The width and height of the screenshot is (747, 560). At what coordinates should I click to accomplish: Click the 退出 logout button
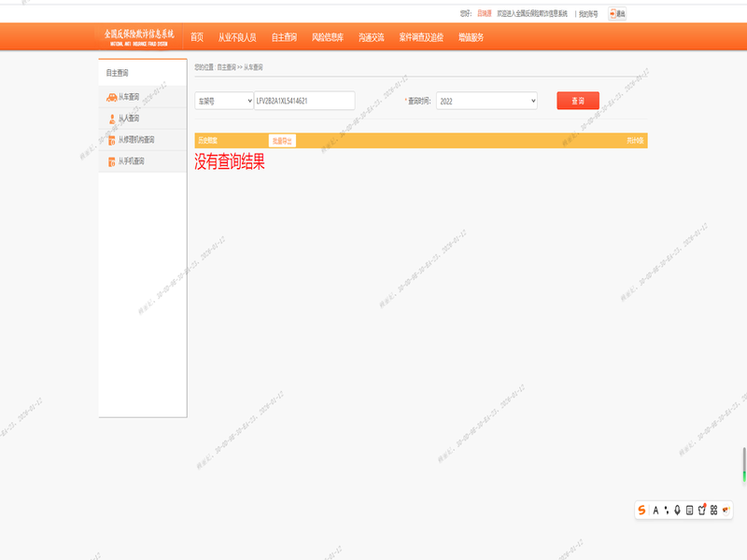[x=617, y=14]
